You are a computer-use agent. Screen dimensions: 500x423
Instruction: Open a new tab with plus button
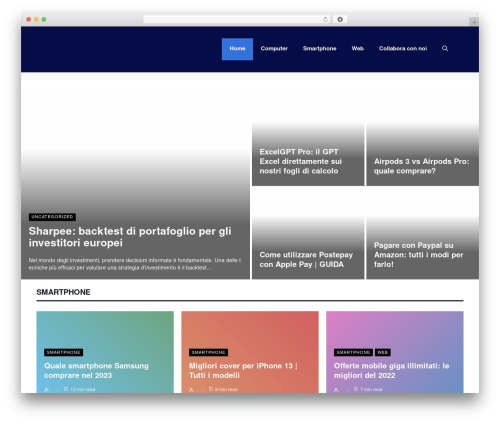pyautogui.click(x=474, y=22)
